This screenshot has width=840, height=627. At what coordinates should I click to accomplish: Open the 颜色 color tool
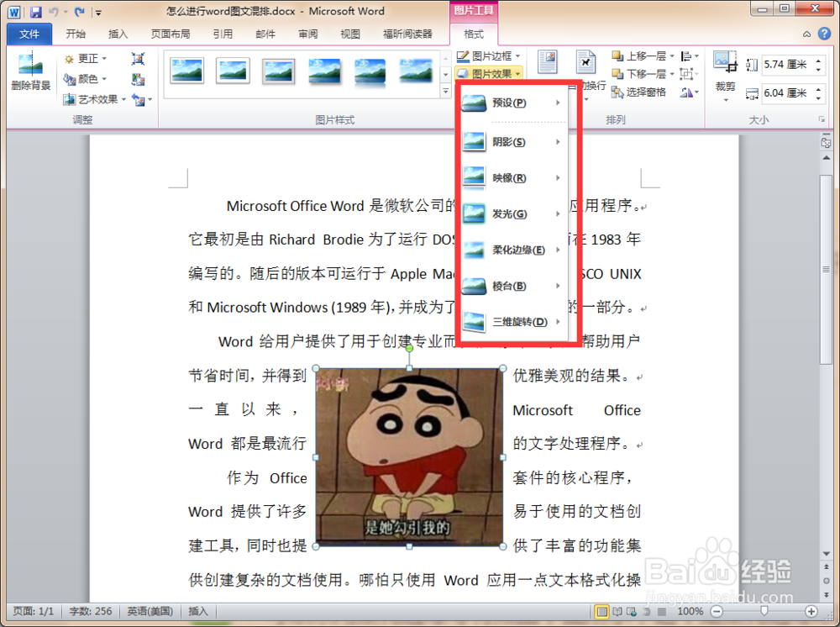point(86,79)
